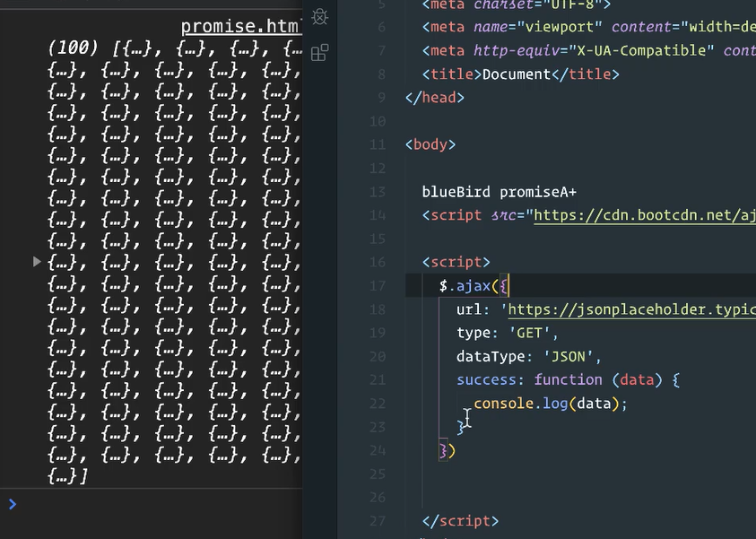756x539 pixels.
Task: Open the jsonplaceholder URL link
Action: 631,309
